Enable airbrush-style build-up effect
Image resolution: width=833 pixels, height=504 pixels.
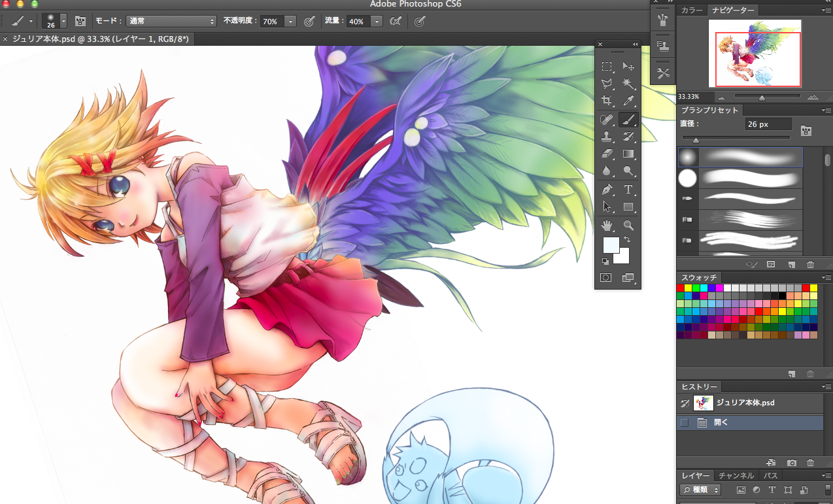(x=395, y=22)
